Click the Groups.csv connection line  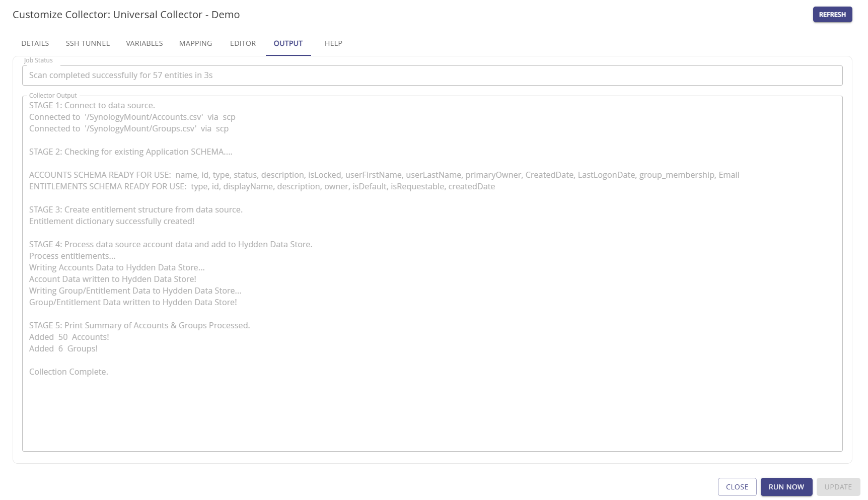pyautogui.click(x=128, y=129)
